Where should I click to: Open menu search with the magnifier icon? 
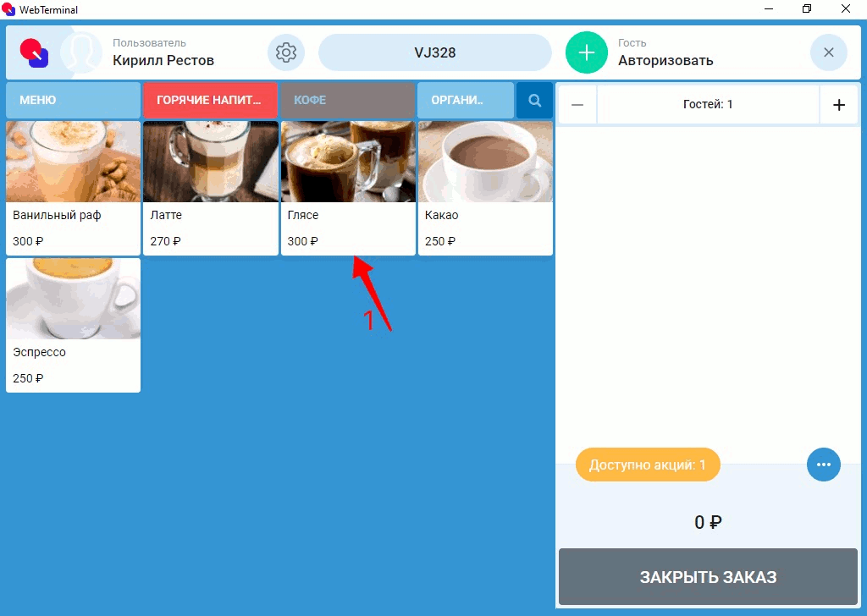click(534, 100)
